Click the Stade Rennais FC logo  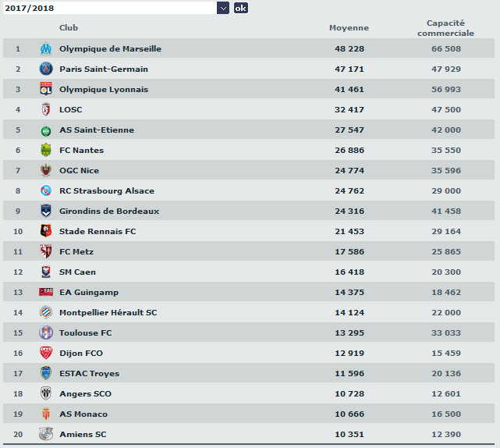click(46, 231)
